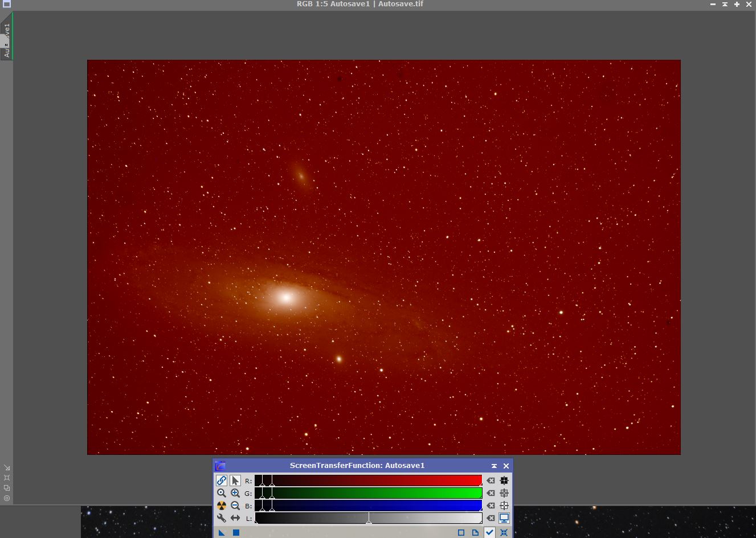Apply STF with the blue square button
Viewport: 756px width, 538px height.
coord(236,532)
